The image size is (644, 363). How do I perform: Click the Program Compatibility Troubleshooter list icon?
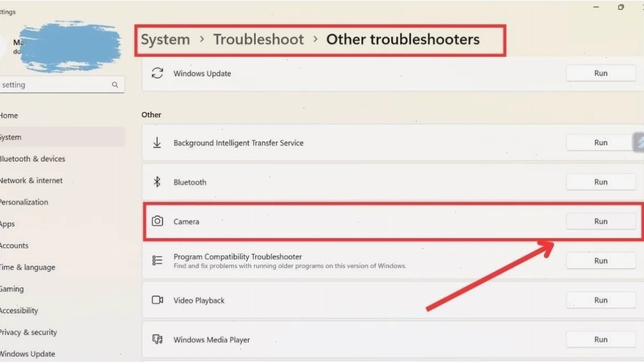(x=157, y=260)
